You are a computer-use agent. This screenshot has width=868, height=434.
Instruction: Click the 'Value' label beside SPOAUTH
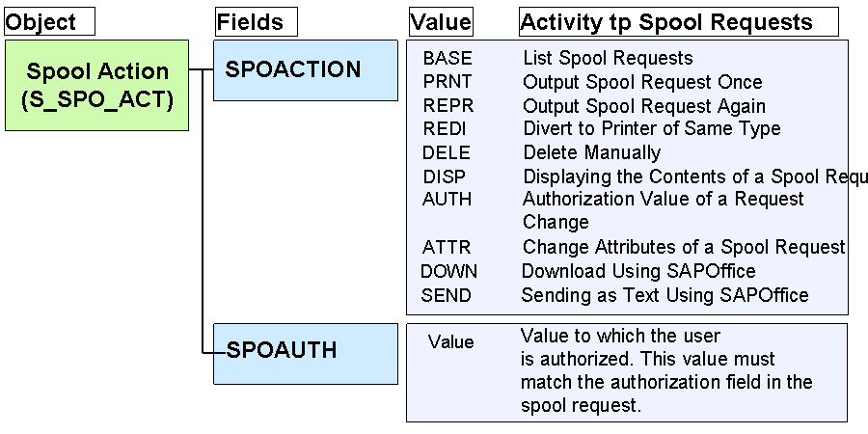pyautogui.click(x=451, y=342)
